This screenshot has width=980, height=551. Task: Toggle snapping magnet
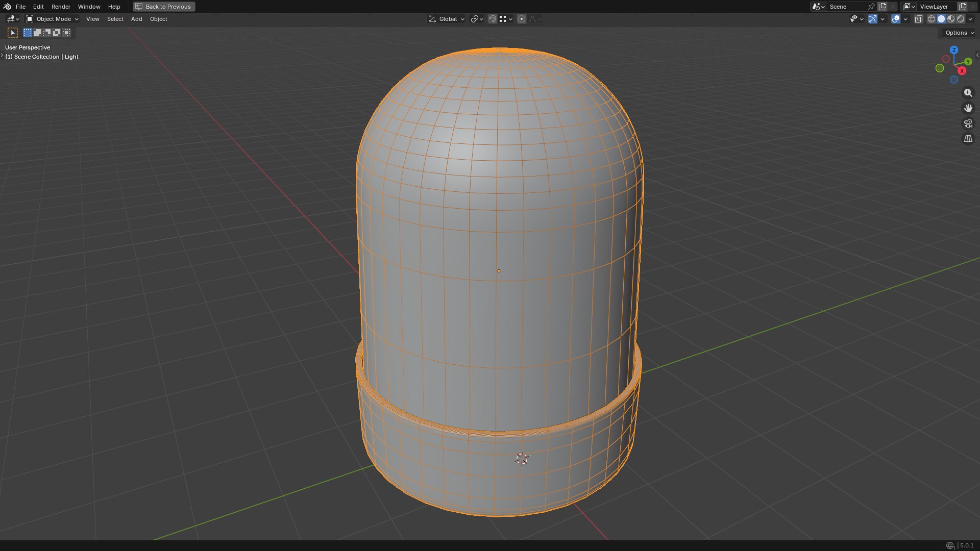click(x=492, y=19)
